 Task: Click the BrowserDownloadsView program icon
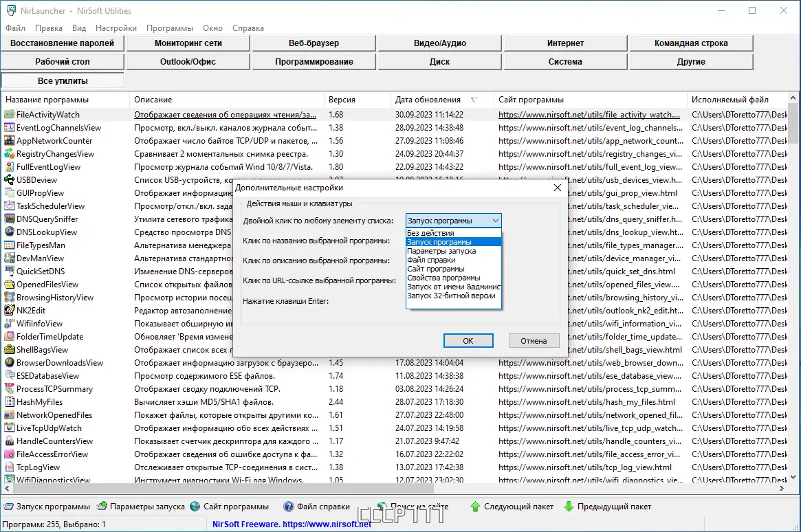pos(9,362)
